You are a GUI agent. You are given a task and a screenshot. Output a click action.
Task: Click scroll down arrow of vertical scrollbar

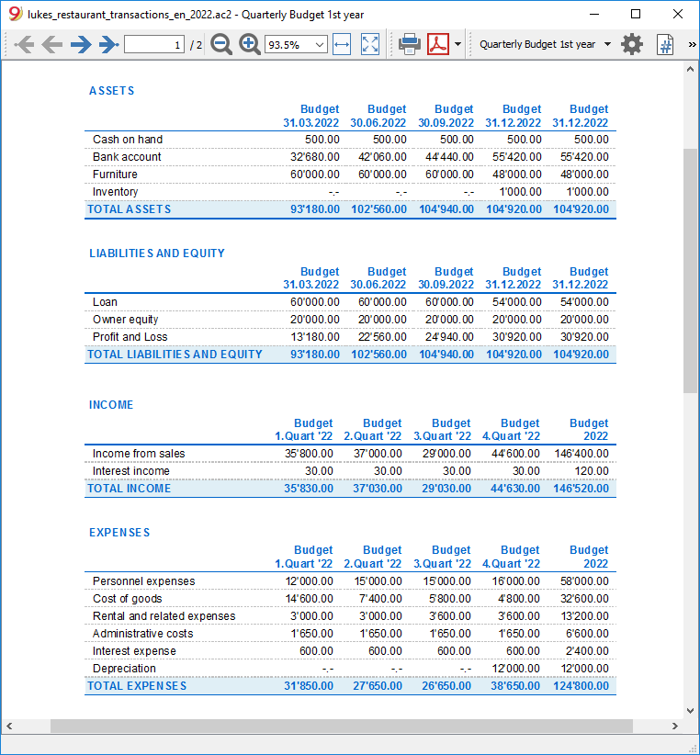pyautogui.click(x=691, y=710)
